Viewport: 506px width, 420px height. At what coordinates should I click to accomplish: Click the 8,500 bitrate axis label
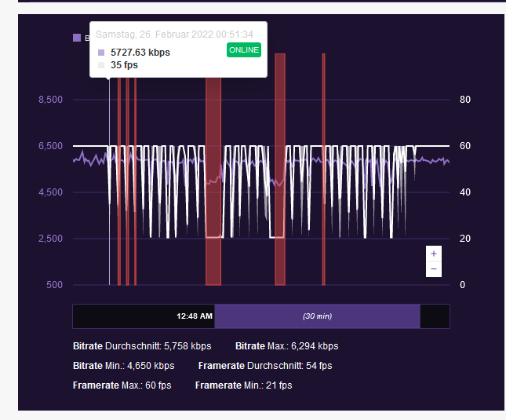pos(51,100)
